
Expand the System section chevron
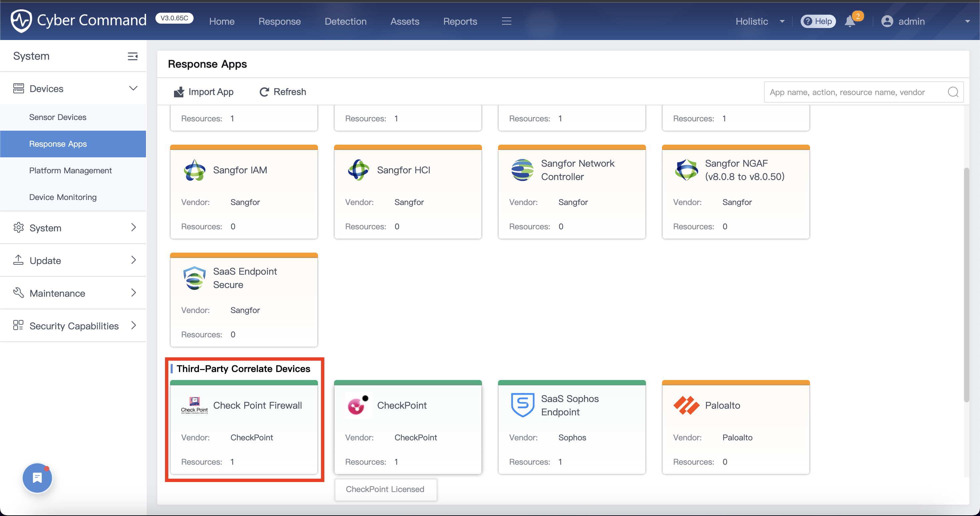tap(133, 228)
